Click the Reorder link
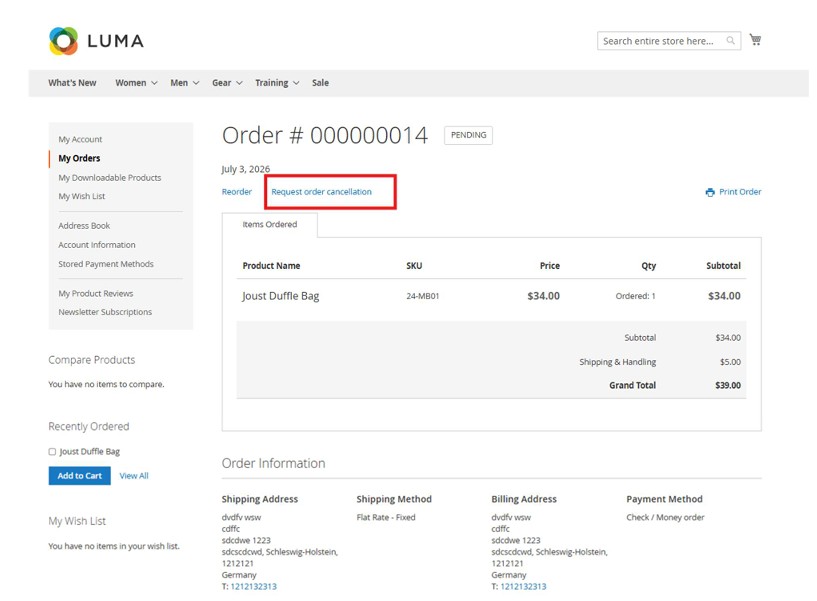Screen dimensions: 817x601 tap(237, 192)
